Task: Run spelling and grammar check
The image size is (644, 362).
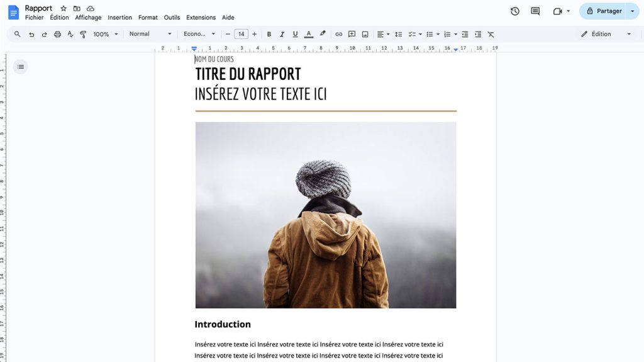Action: click(x=70, y=34)
